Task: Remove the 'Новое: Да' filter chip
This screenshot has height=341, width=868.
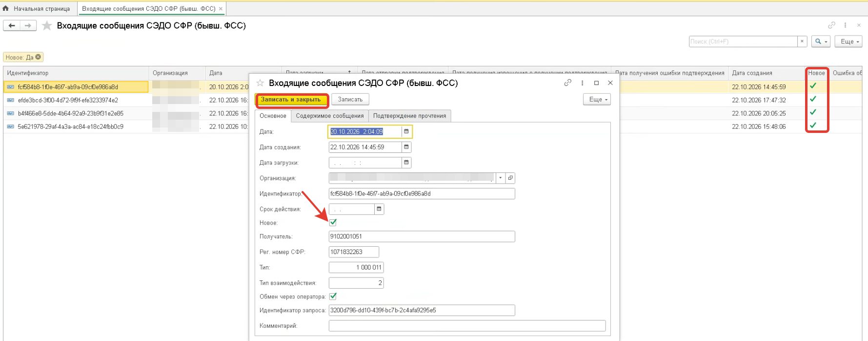Action: [x=38, y=57]
